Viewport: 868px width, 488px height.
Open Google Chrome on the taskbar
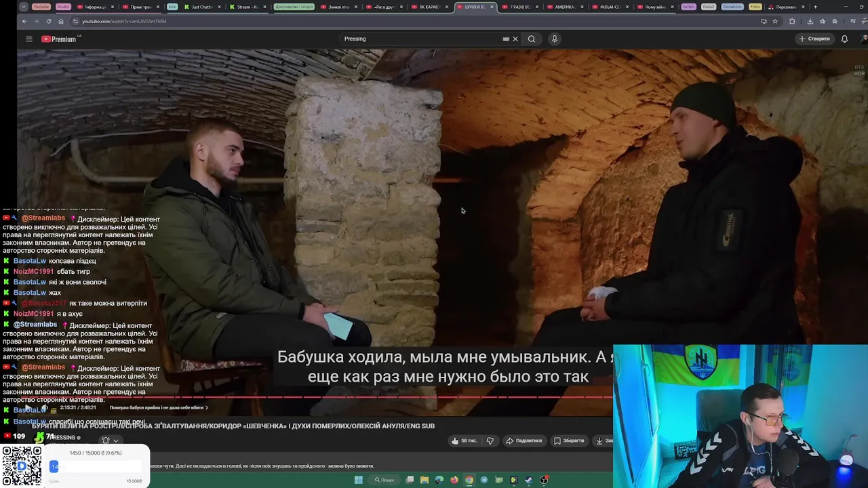[x=469, y=480]
